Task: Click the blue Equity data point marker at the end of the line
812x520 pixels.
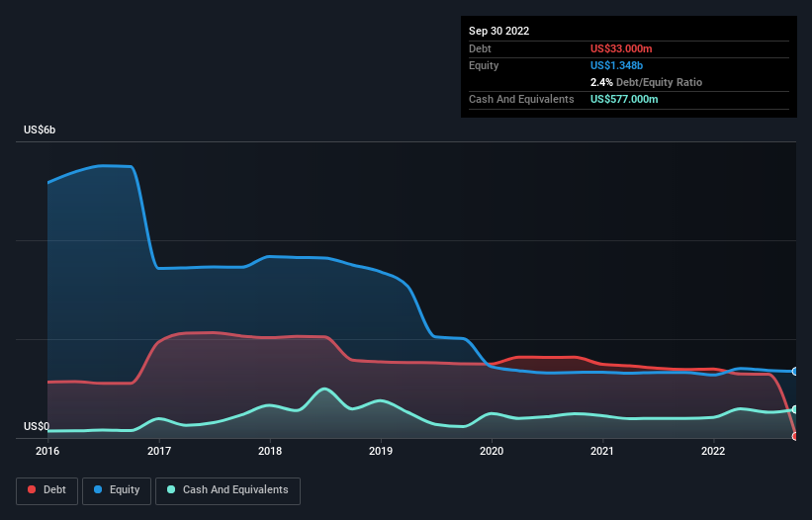Action: 795,372
